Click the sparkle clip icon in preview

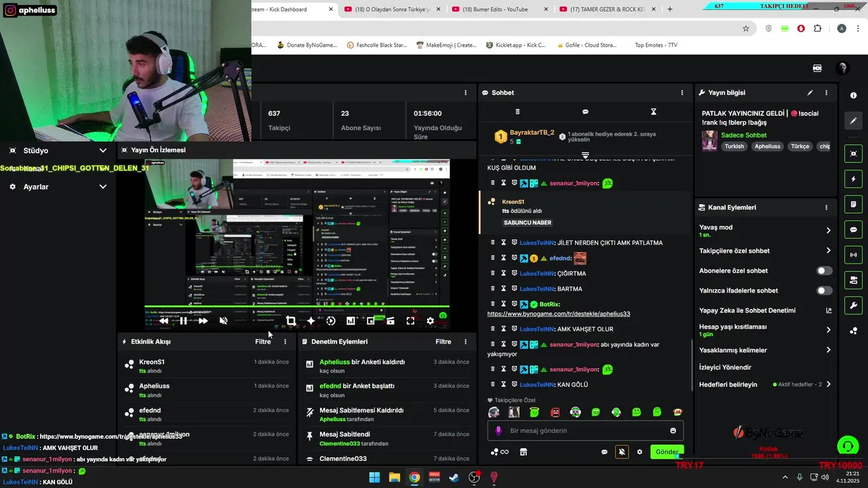pyautogui.click(x=311, y=321)
